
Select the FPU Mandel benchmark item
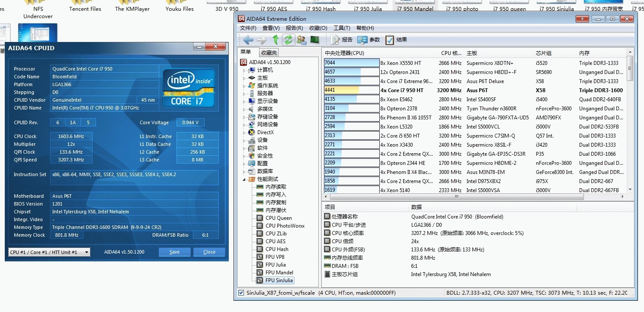coord(279,273)
